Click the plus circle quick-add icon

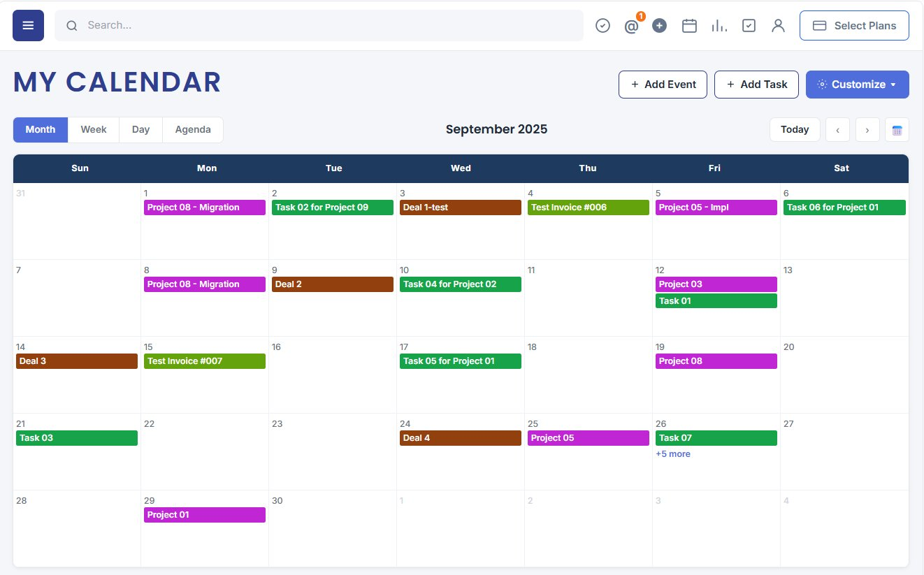[x=659, y=25]
